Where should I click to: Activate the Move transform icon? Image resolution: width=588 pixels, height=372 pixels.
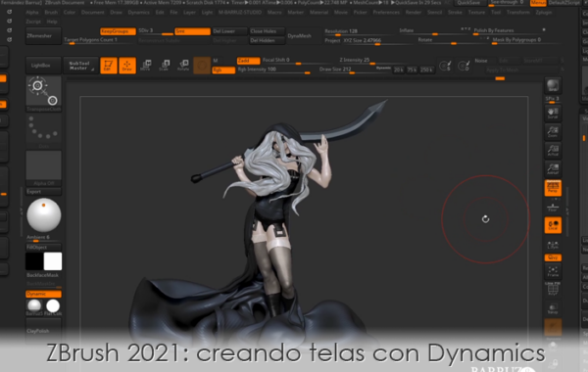(146, 66)
